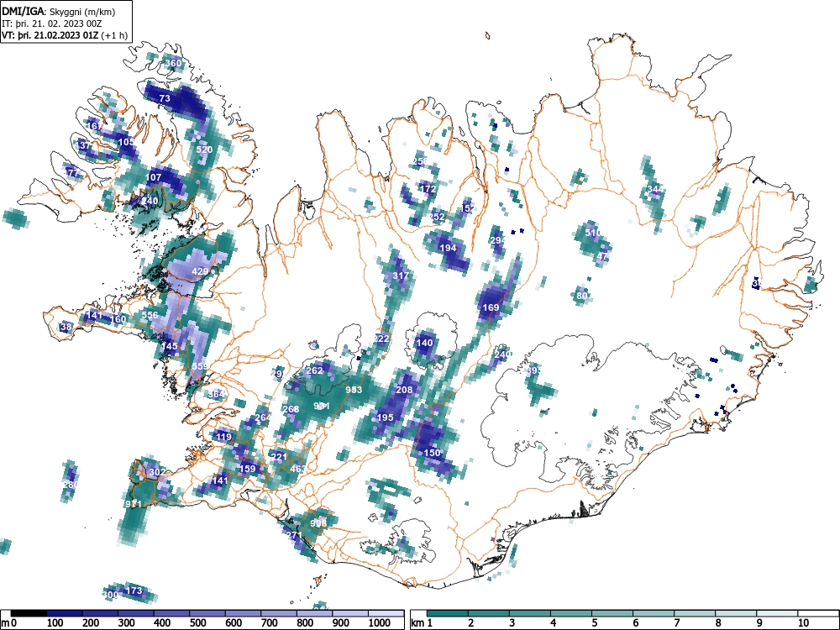The image size is (840, 630).
Task: Click the '10' tick label on the km scale
Action: 803,623
